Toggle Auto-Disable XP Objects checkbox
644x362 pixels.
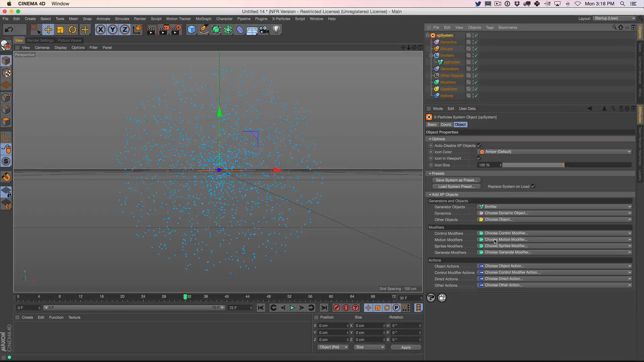479,145
